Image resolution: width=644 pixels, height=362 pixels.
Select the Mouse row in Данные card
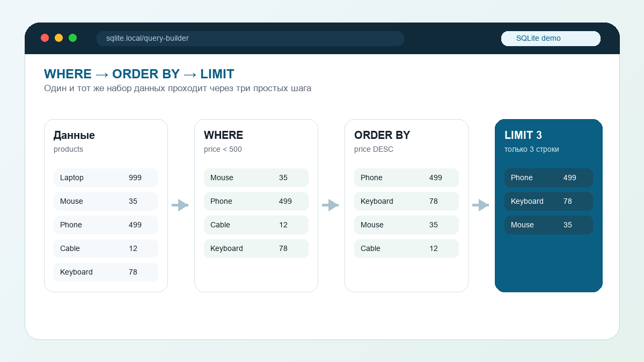[x=106, y=201]
